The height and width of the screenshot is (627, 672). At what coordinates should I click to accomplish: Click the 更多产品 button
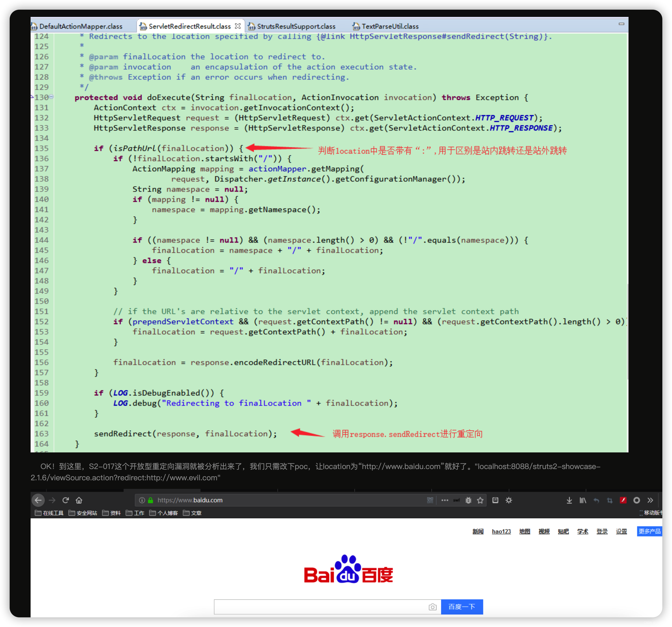pyautogui.click(x=649, y=532)
